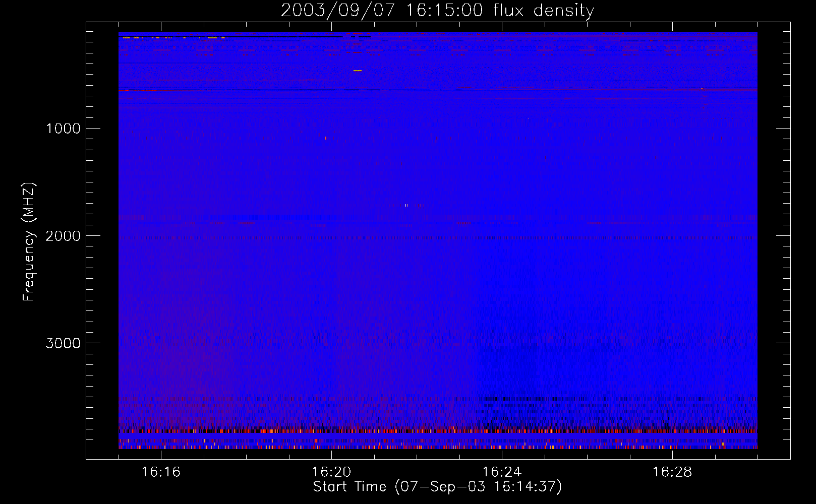Screen dimensions: 816x504
Task: Click the '1000' frequency tick label
Action: 63,129
